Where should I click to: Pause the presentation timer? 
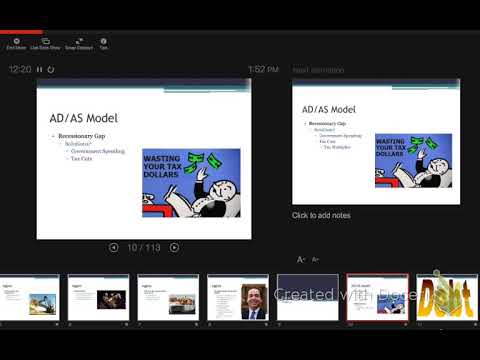click(40, 69)
